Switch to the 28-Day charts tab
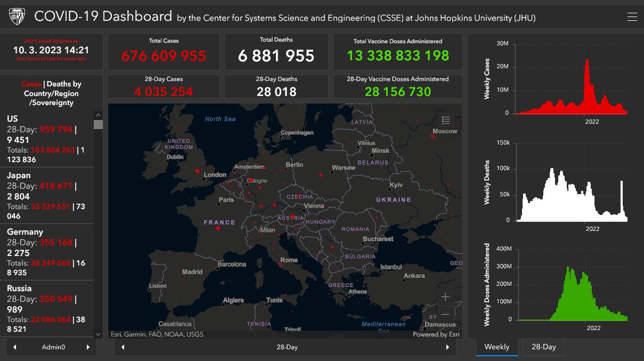Viewport: 644px width, 361px height. (543, 347)
